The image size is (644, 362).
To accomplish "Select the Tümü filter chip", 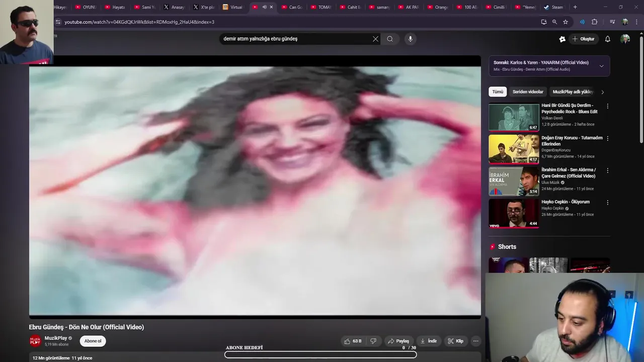I will tap(498, 92).
